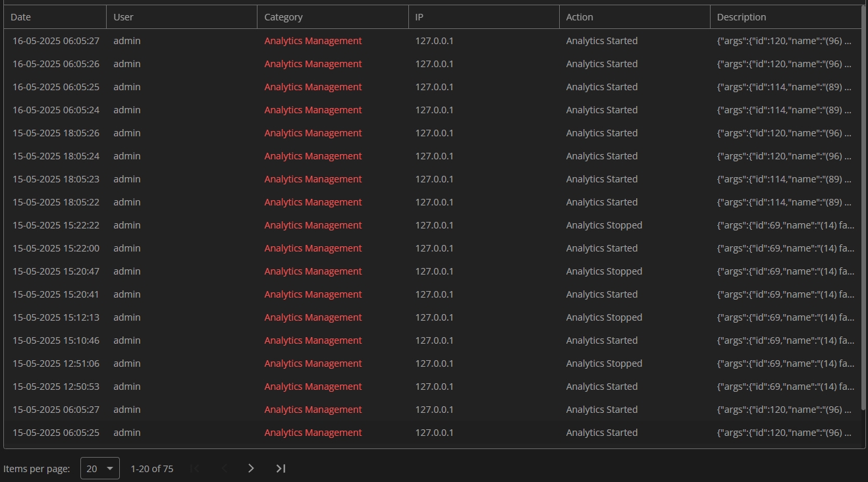The image size is (868, 482).
Task: Select the date cell 15-05-2025 06:05:27
Action: [56, 410]
